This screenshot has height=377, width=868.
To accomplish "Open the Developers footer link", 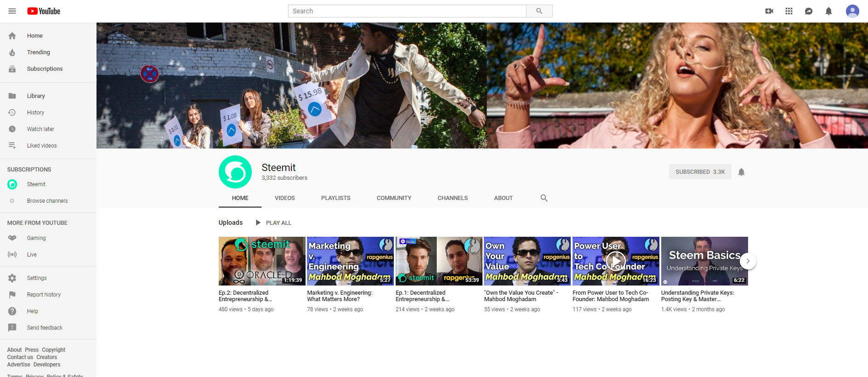I will coord(47,365).
